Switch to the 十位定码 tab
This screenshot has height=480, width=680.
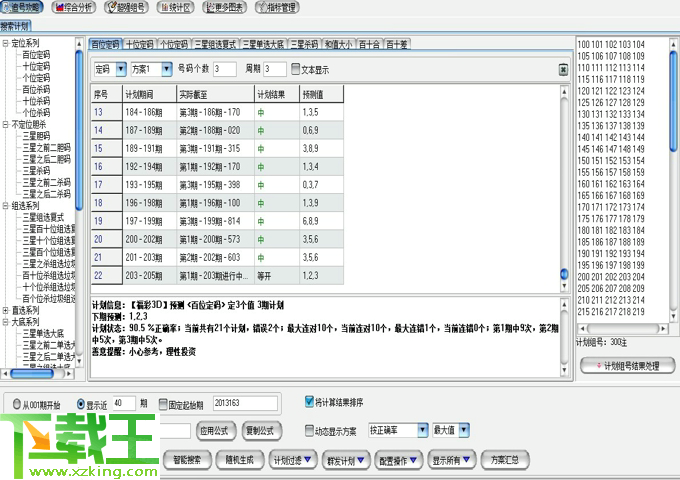coord(139,45)
